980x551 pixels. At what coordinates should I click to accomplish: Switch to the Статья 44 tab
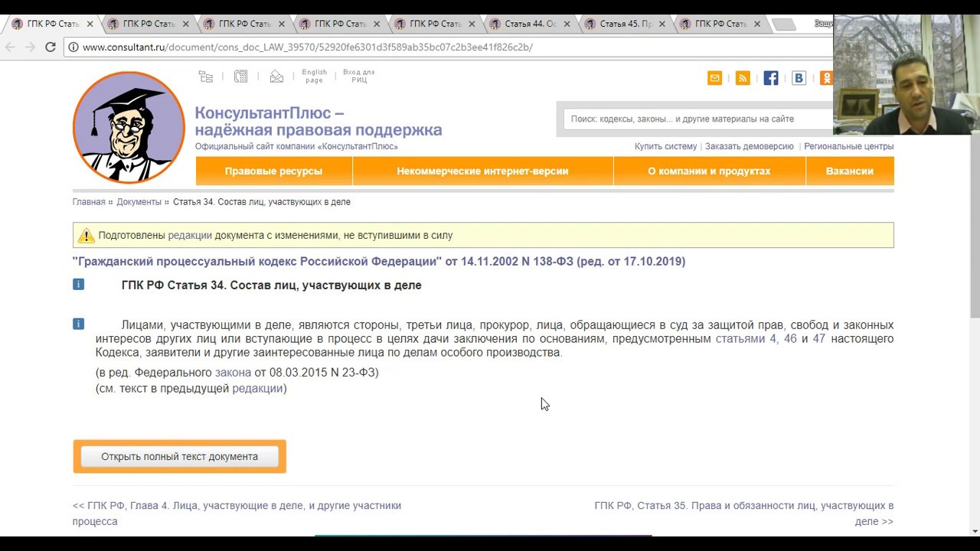tap(531, 24)
